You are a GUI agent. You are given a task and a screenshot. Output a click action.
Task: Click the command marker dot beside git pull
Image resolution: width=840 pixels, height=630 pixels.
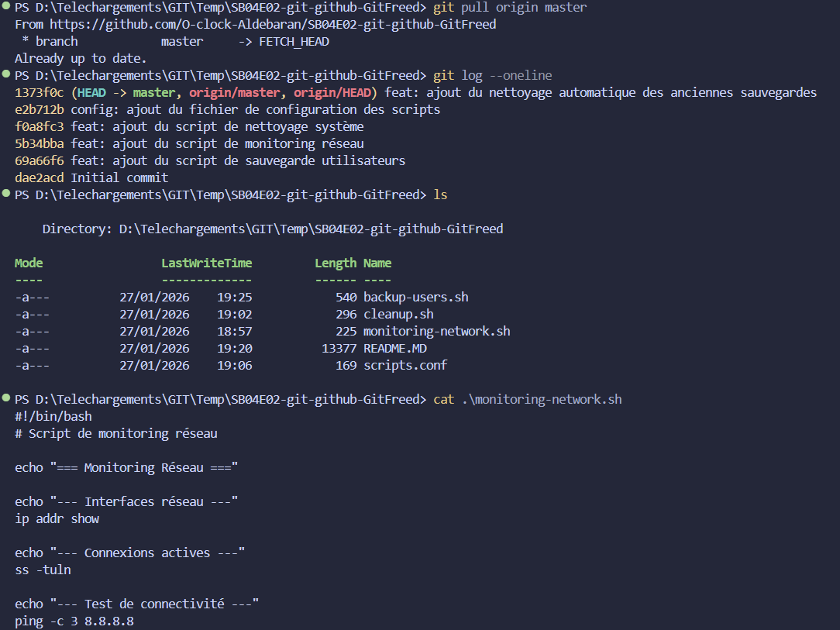pos(6,7)
